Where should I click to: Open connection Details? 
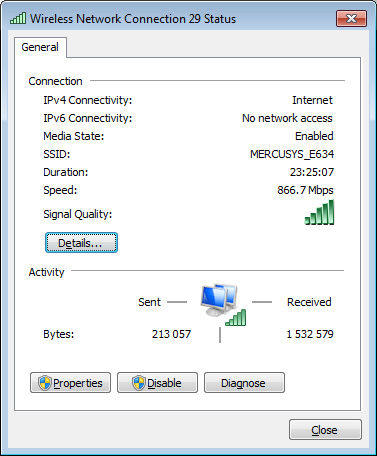[81, 243]
